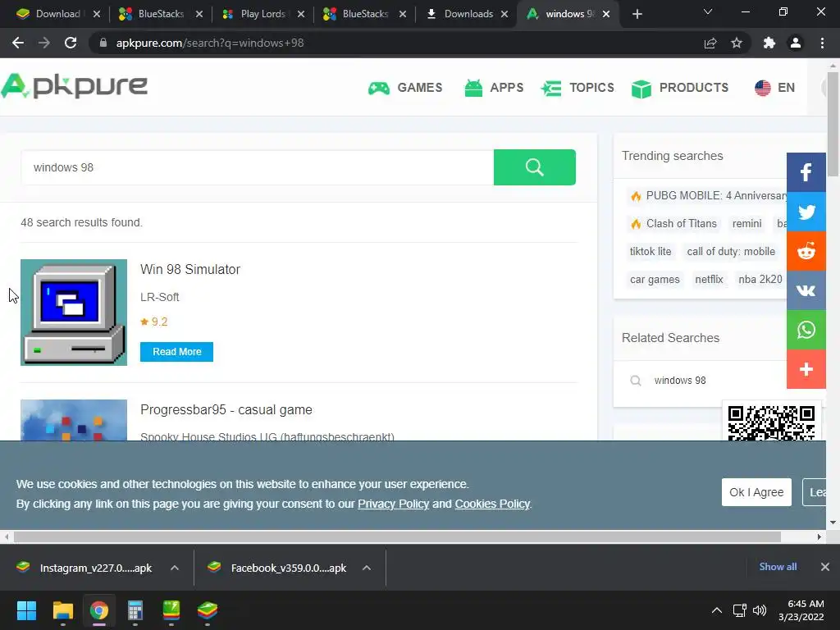Select the car games trending tag

pos(655,279)
